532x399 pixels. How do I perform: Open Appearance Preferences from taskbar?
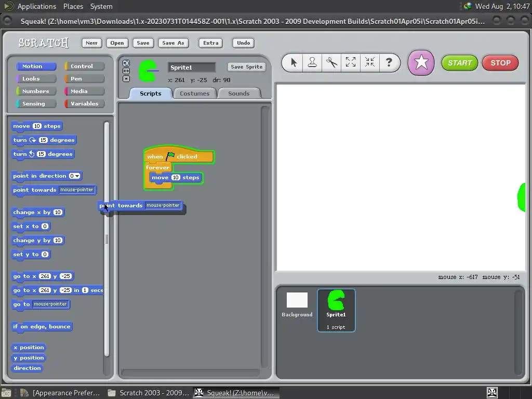pyautogui.click(x=60, y=393)
